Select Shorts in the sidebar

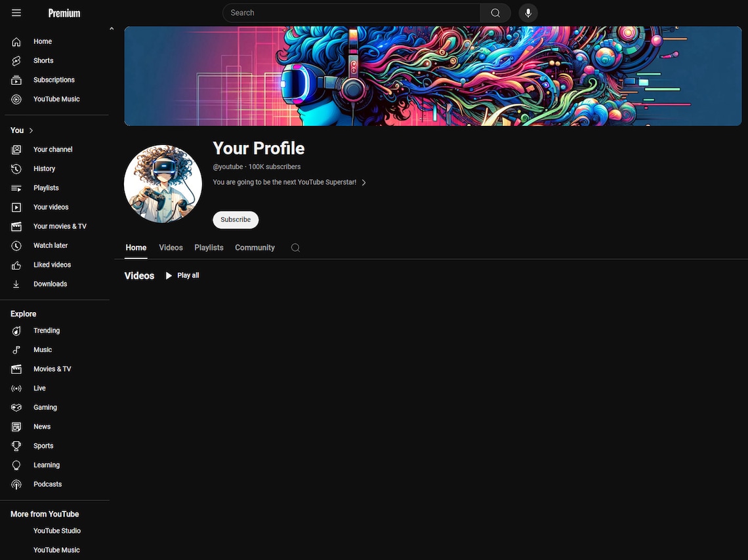[43, 60]
